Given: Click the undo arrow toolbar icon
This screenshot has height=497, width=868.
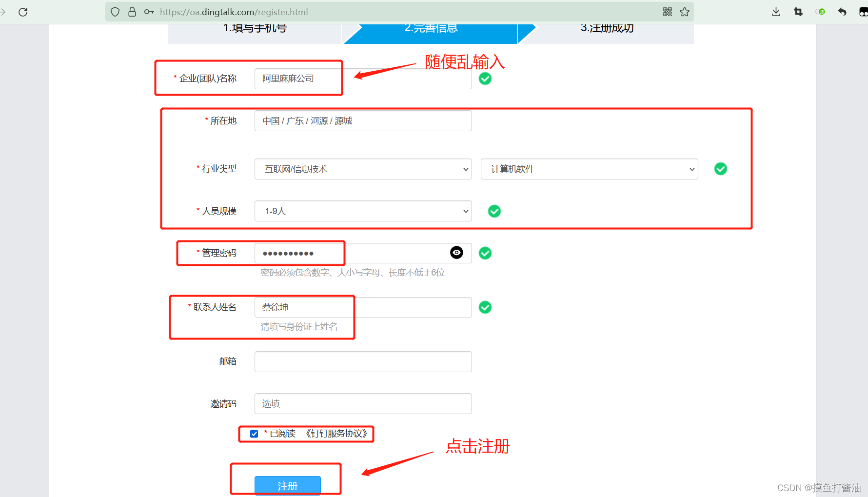Looking at the screenshot, I should (x=842, y=12).
